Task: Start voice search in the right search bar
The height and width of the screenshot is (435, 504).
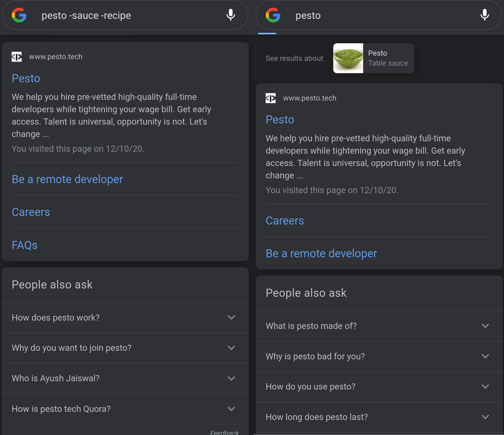Action: pyautogui.click(x=485, y=15)
